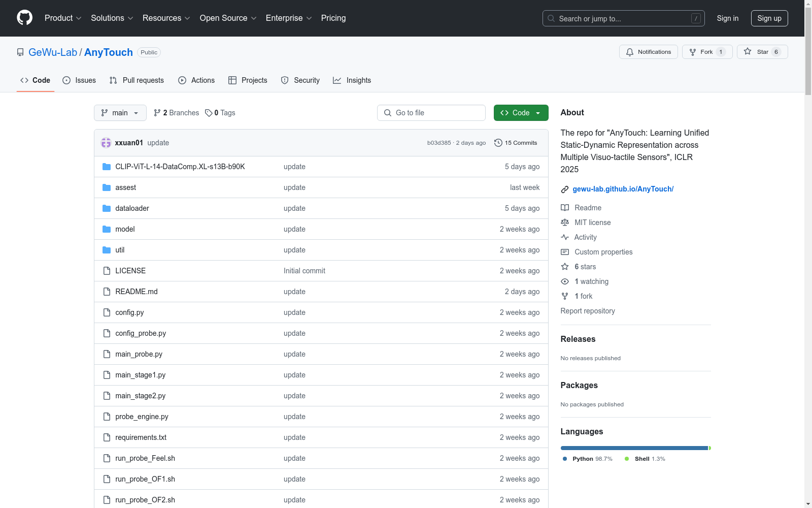Click the Notifications bell icon
The height and width of the screenshot is (508, 812).
tap(630, 52)
